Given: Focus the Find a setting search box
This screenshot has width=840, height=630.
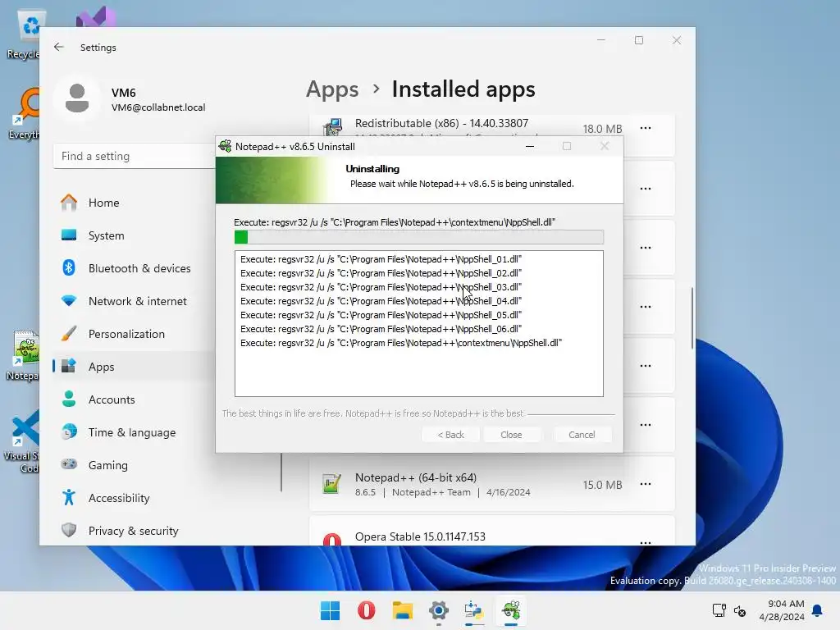Looking at the screenshot, I should click(134, 156).
